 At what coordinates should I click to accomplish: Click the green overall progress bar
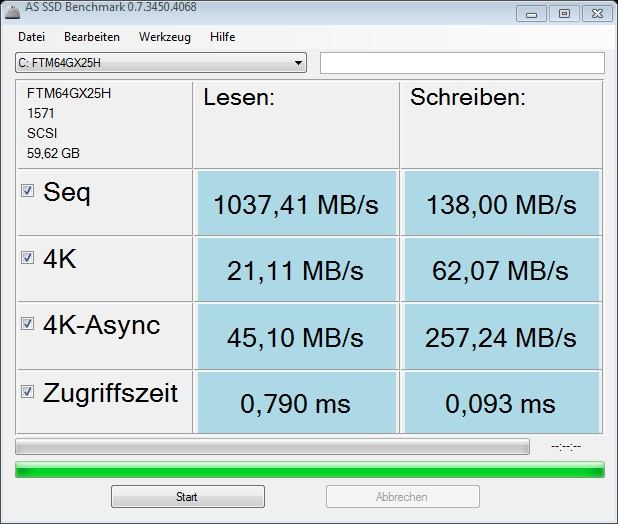pos(310,469)
